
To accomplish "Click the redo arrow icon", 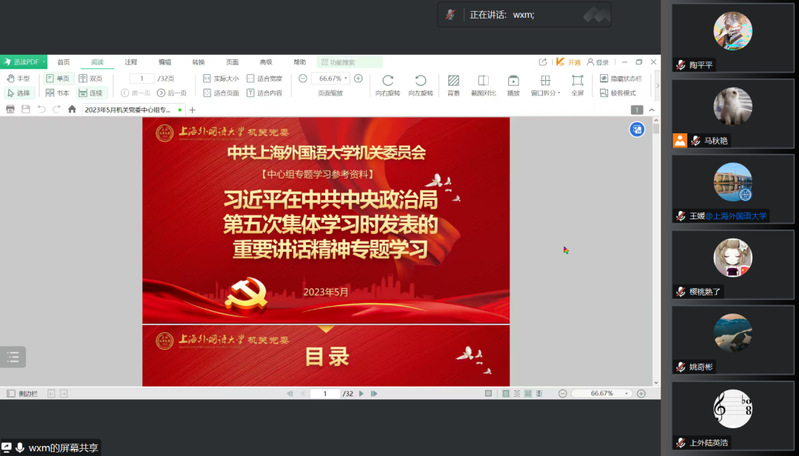I will [57, 109].
